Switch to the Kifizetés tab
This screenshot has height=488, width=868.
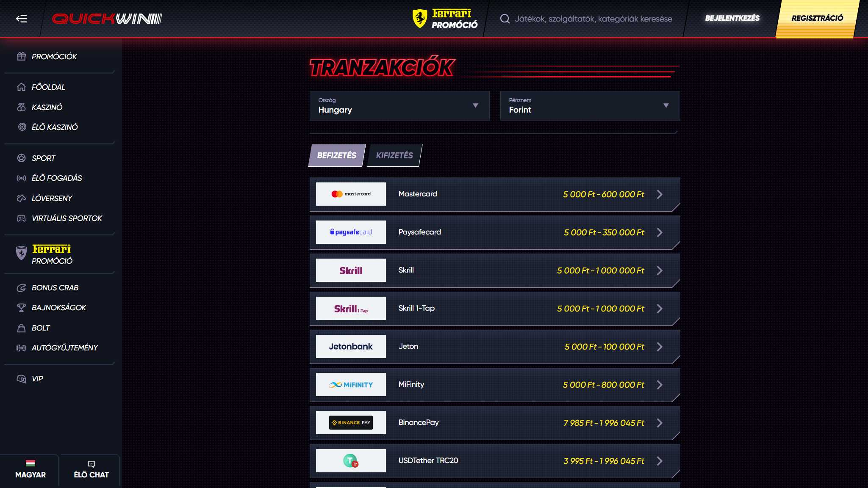pos(394,155)
